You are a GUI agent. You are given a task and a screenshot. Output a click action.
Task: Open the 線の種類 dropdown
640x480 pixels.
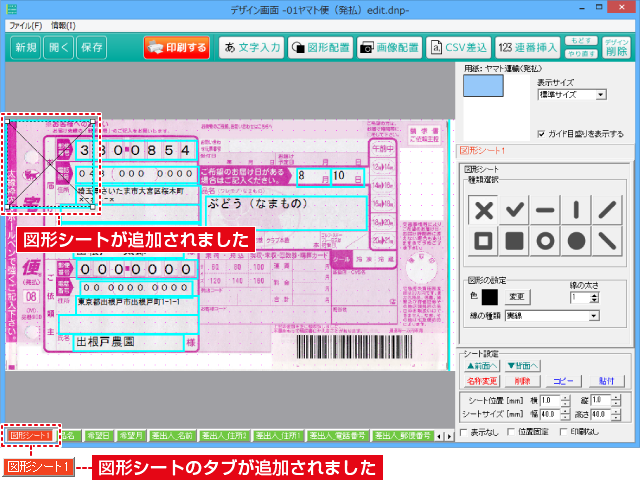(552, 316)
